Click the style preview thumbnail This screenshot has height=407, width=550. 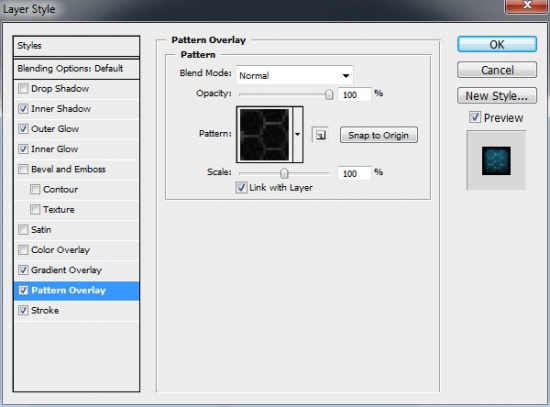[496, 161]
